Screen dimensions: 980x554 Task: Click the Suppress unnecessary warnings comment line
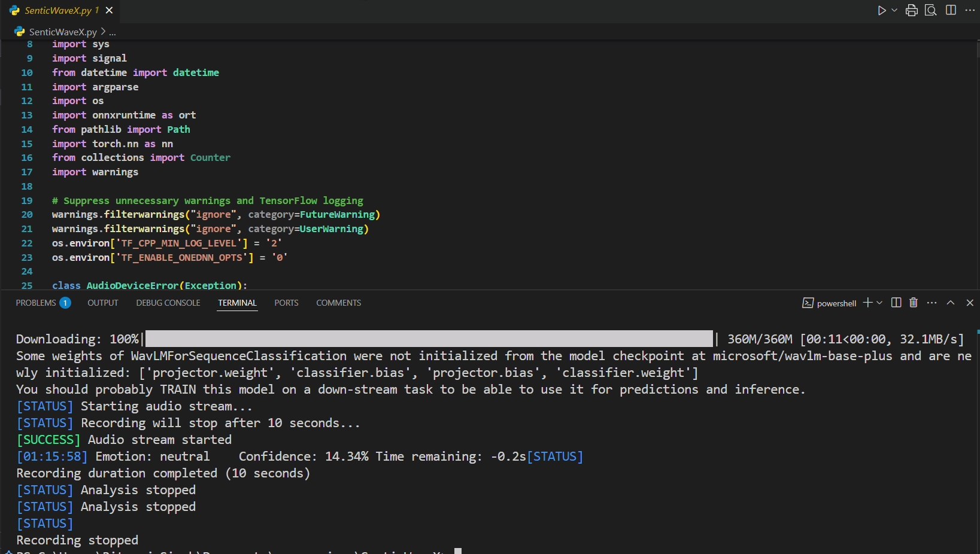208,200
